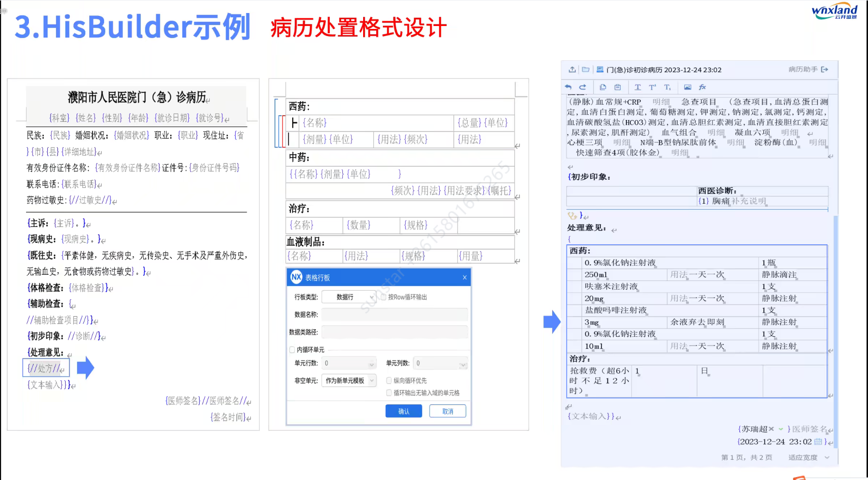Click calendar icon beside 2023-12-24 23:02
868x480 pixels.
(x=818, y=441)
